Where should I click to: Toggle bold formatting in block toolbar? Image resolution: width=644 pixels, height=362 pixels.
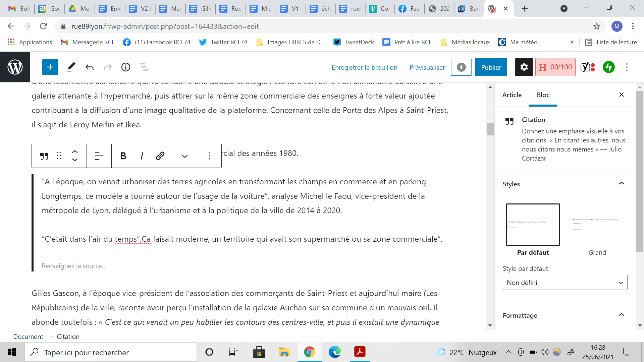tap(123, 156)
